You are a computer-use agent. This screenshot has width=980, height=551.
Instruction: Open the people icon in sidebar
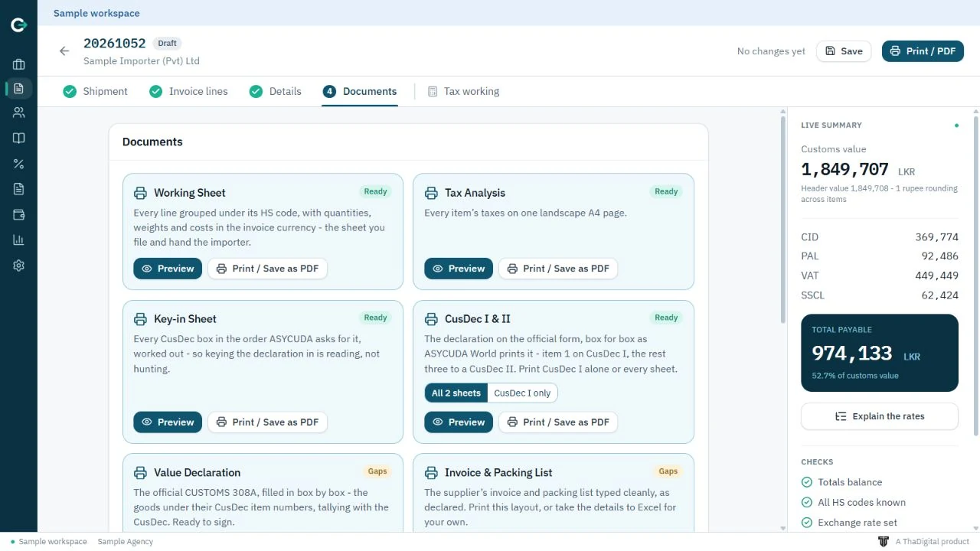tap(18, 112)
